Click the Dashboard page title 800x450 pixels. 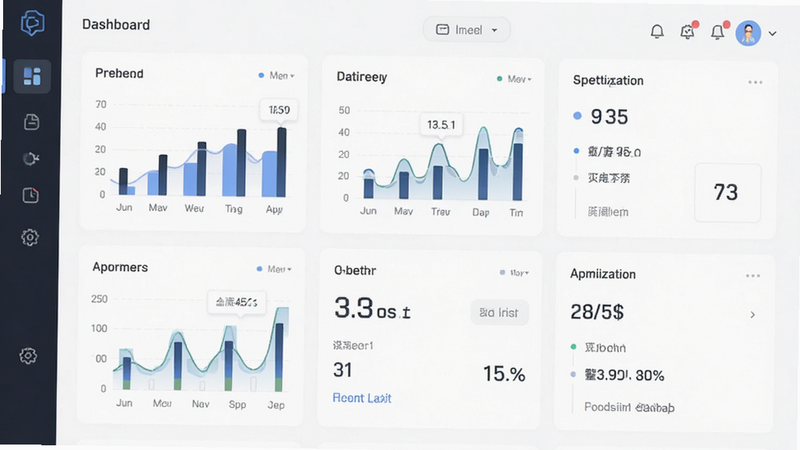click(x=116, y=24)
